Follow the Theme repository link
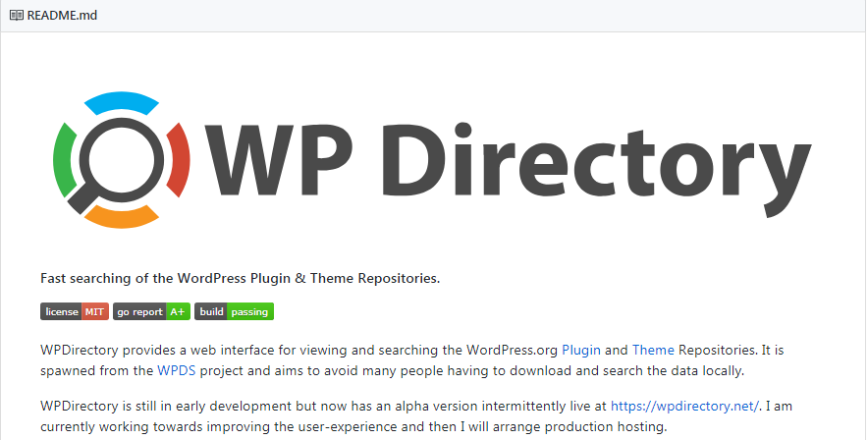The image size is (868, 440). (653, 351)
